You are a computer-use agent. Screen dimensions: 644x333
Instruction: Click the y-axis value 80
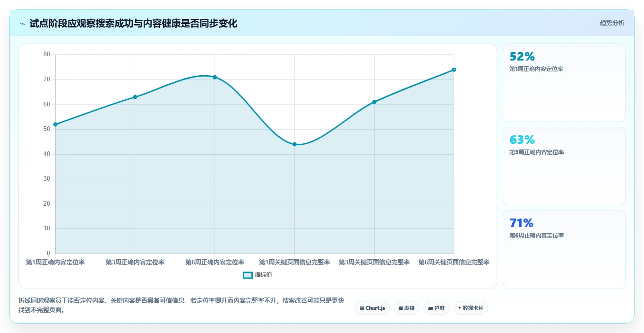pos(46,54)
